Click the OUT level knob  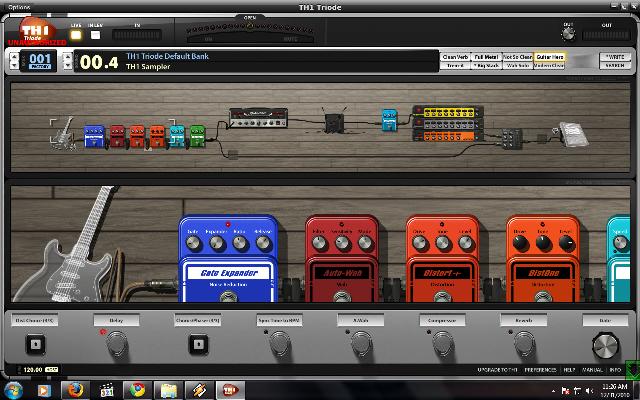568,34
